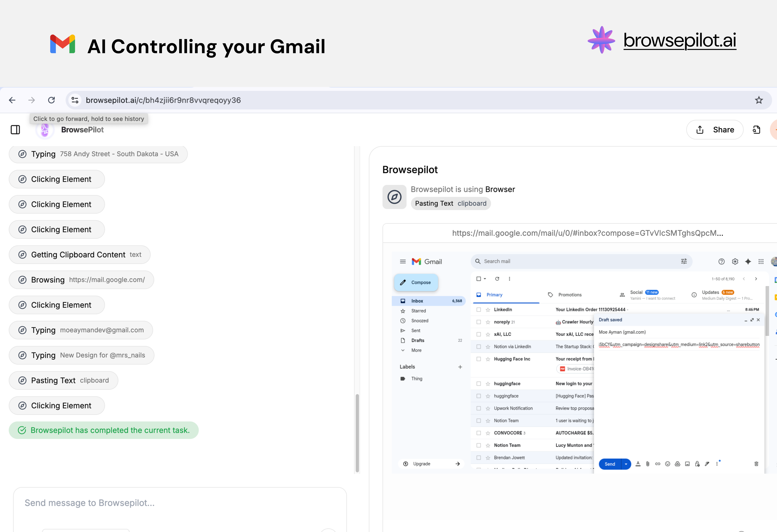Click the Browsing https://mail.google.com/ step
This screenshot has height=532, width=777.
pyautogui.click(x=81, y=280)
